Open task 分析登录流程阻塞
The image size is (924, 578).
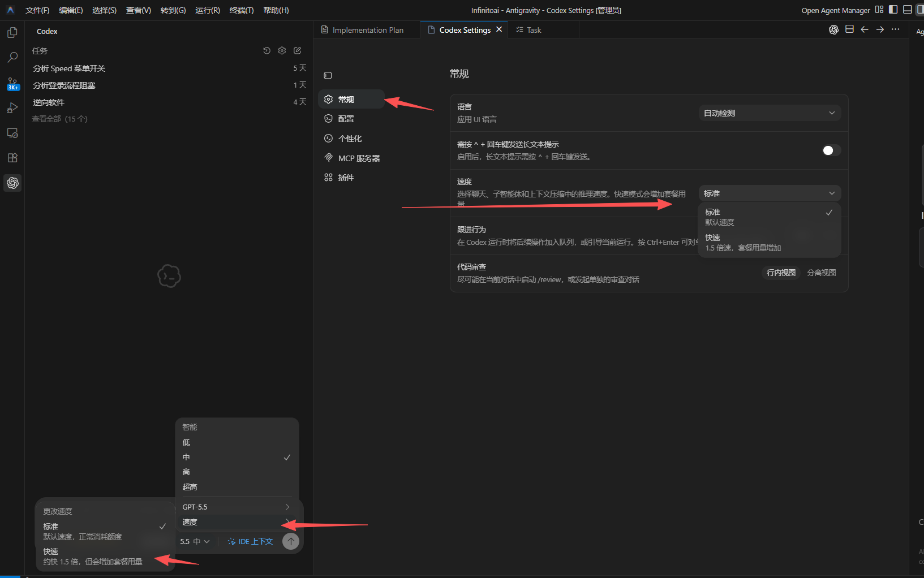(x=169, y=85)
